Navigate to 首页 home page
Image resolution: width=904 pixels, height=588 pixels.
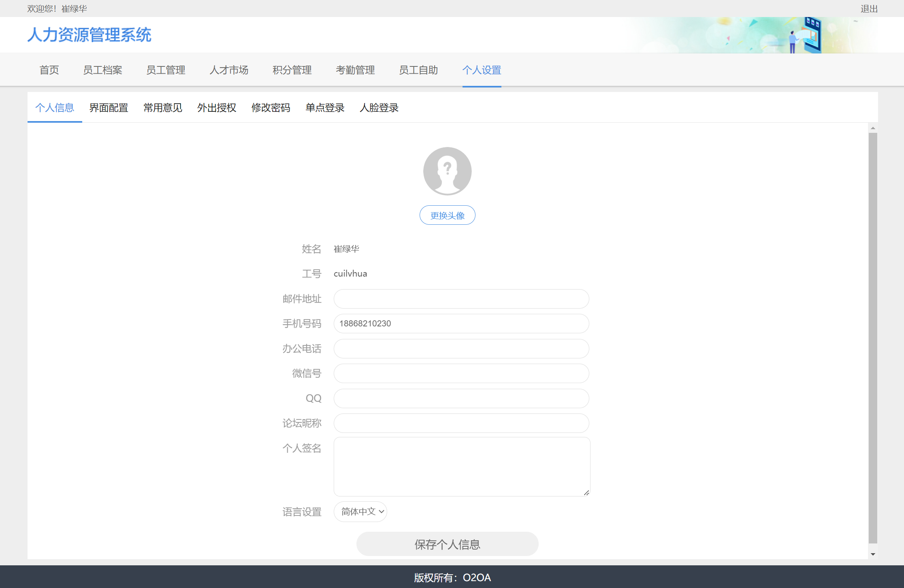pyautogui.click(x=49, y=70)
